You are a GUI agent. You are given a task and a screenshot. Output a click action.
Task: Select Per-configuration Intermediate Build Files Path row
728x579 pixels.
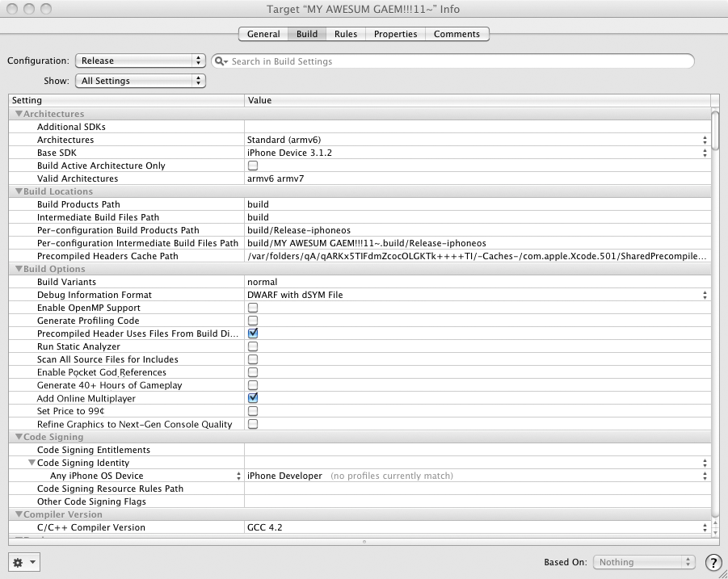[x=360, y=243]
